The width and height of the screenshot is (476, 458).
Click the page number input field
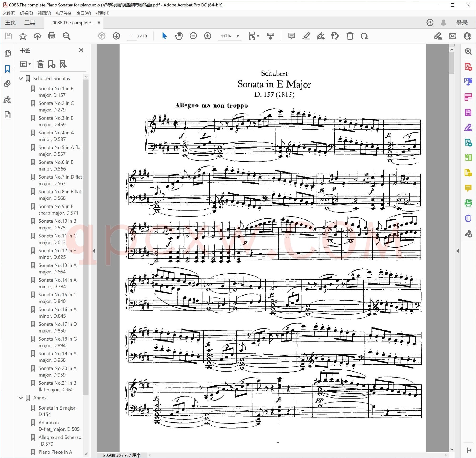pyautogui.click(x=132, y=36)
